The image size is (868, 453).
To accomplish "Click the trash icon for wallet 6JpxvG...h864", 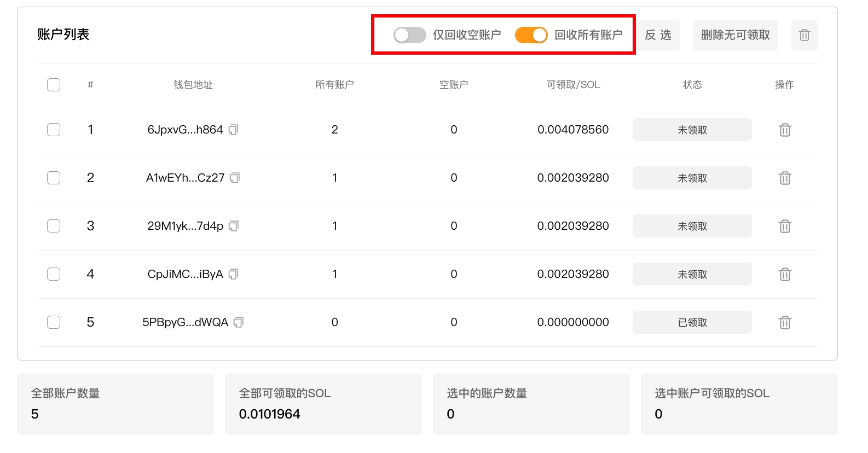I will click(x=784, y=130).
